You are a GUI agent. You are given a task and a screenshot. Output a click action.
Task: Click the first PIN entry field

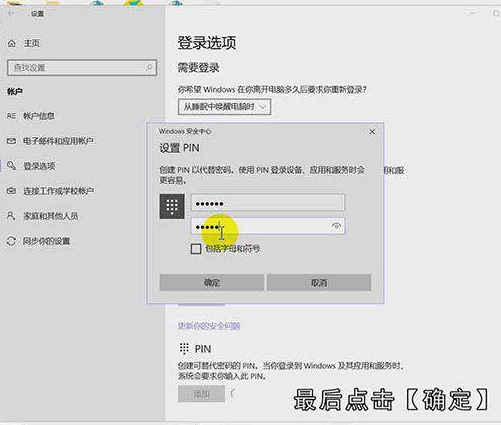pos(268,203)
